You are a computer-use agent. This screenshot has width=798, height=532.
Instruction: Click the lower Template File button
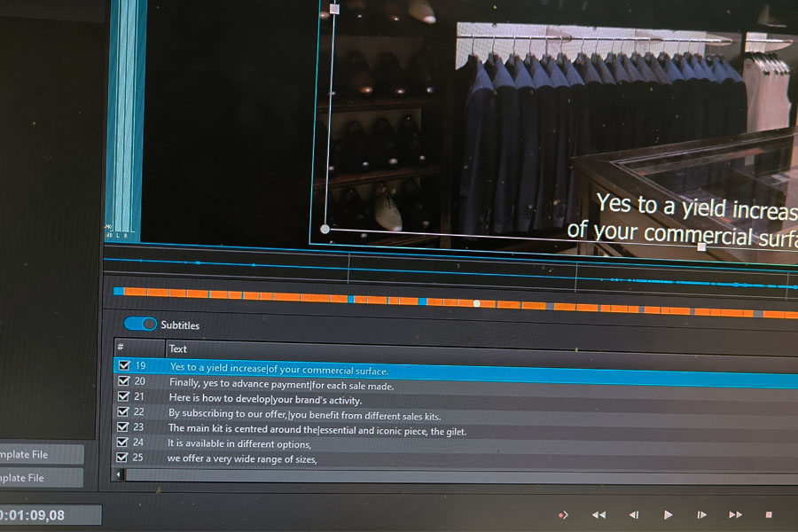click(x=41, y=478)
